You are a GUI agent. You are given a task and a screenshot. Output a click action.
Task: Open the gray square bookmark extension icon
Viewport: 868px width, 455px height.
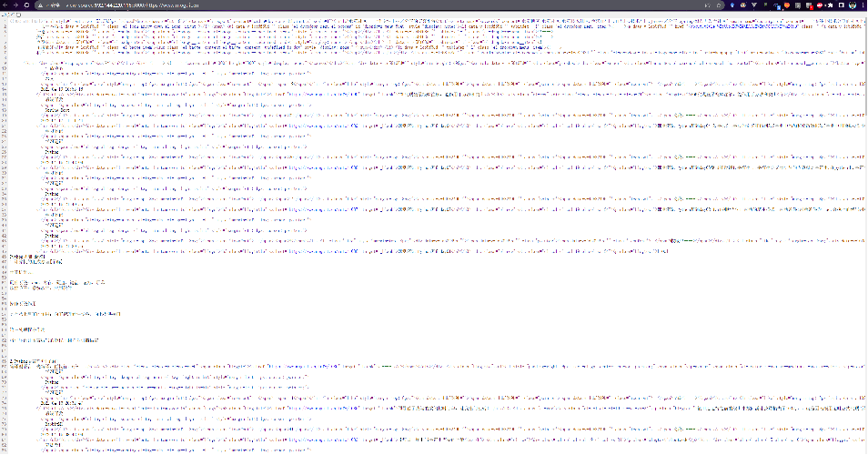[798, 5]
